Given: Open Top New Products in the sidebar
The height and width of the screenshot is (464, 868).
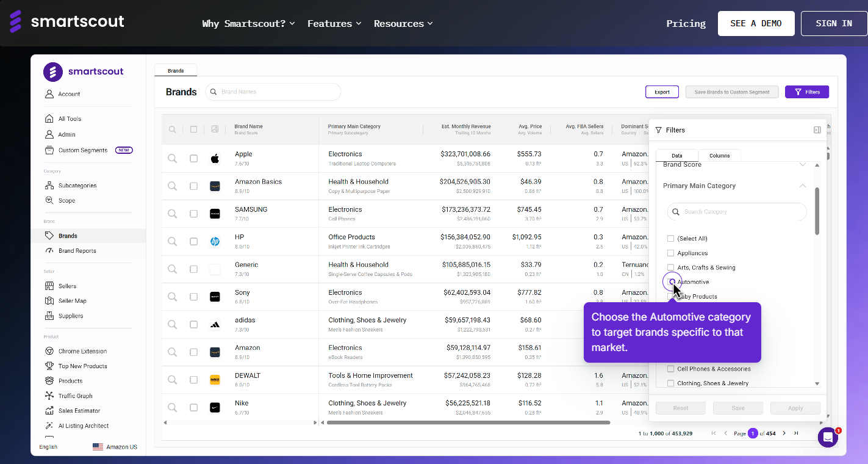Looking at the screenshot, I should pyautogui.click(x=82, y=366).
